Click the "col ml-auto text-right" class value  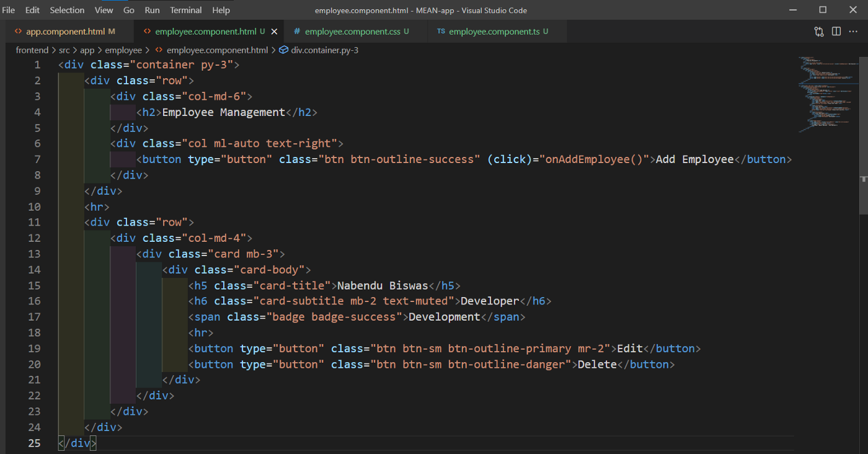(x=259, y=144)
